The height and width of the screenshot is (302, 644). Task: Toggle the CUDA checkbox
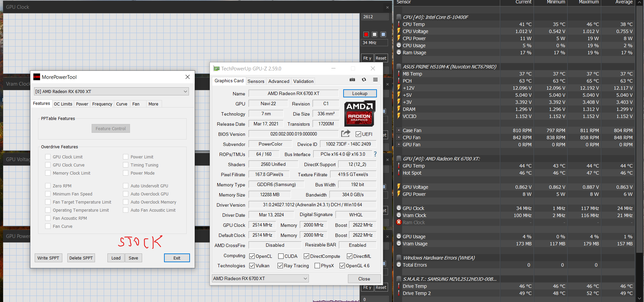click(281, 256)
